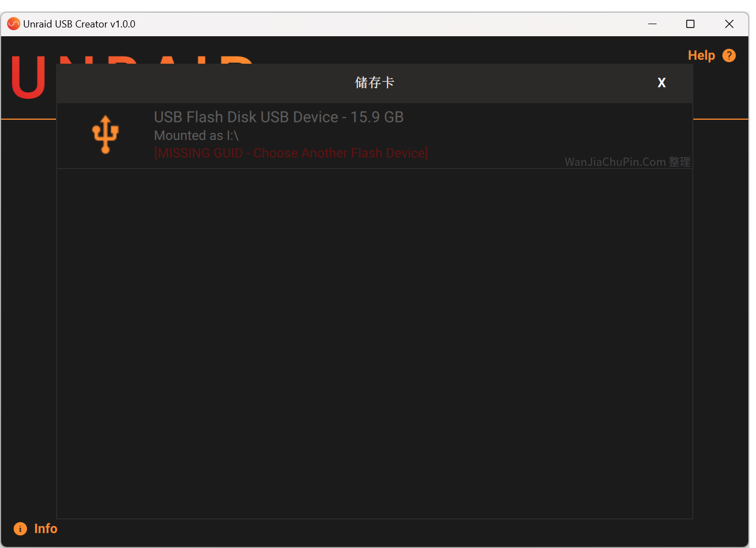Click the WanJiaChuPin.Com watermark text
756x548 pixels.
coord(627,162)
